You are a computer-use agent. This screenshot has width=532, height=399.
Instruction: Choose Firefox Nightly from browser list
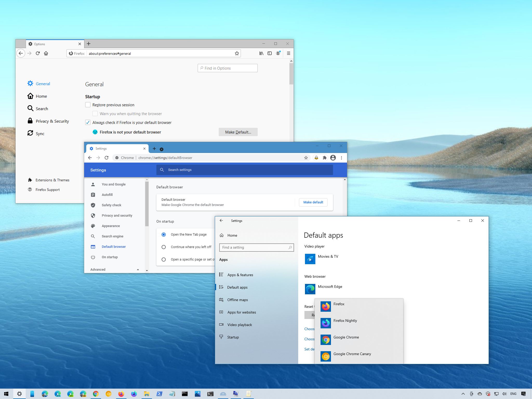(359, 323)
